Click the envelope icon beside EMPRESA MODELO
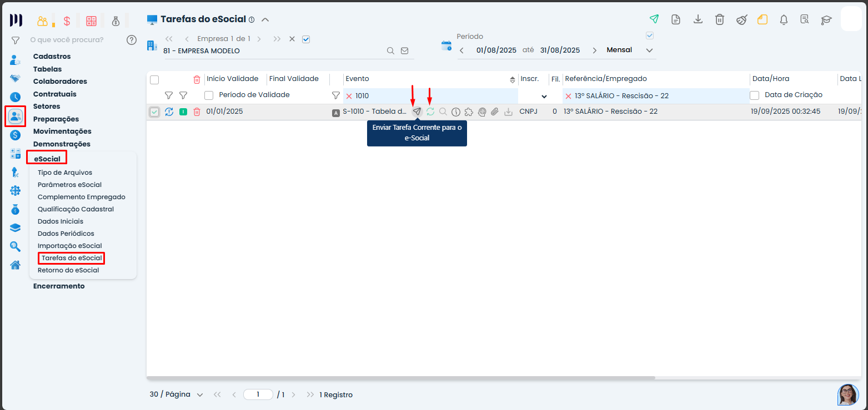 (404, 50)
